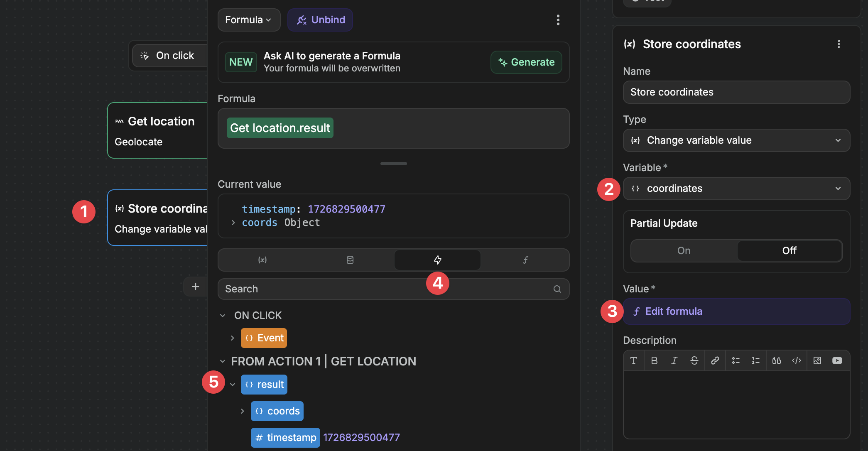Open the Variable coordinates dropdown
This screenshot has width=868, height=451.
click(736, 189)
